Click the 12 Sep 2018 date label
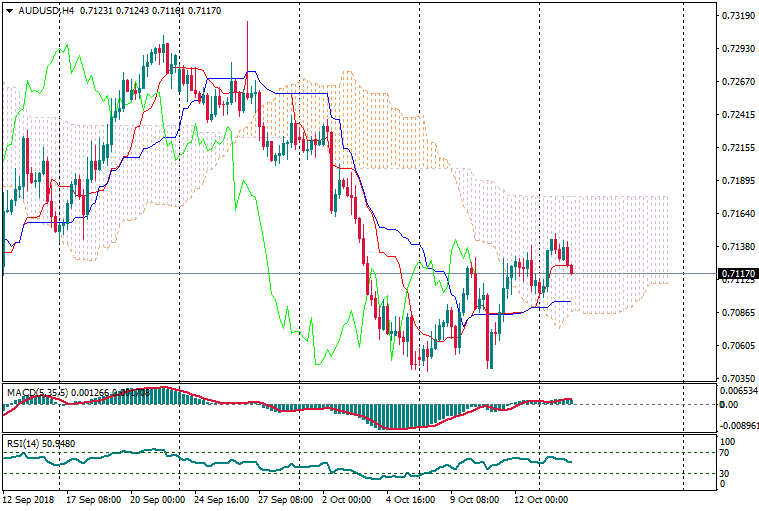 (29, 498)
